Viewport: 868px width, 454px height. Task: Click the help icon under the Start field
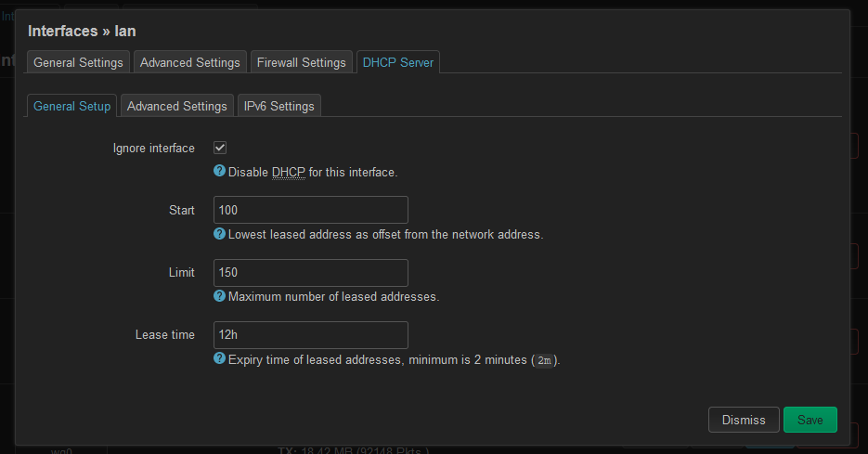coord(220,234)
